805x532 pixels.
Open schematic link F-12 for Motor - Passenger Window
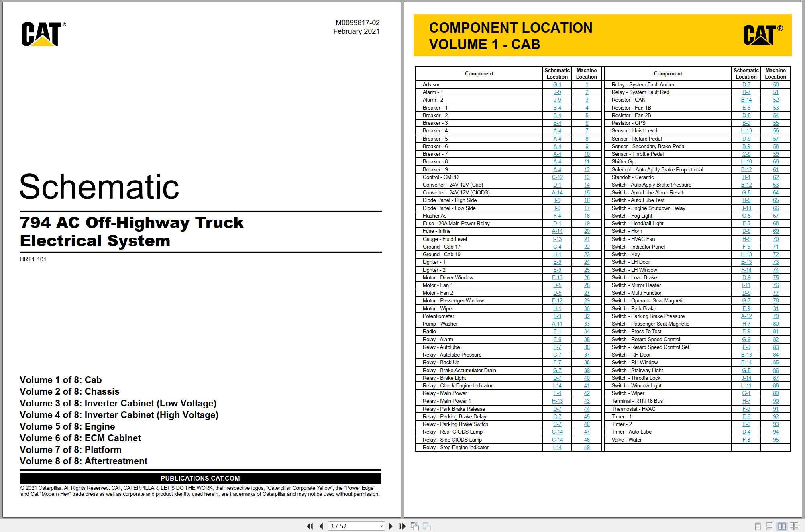(557, 300)
